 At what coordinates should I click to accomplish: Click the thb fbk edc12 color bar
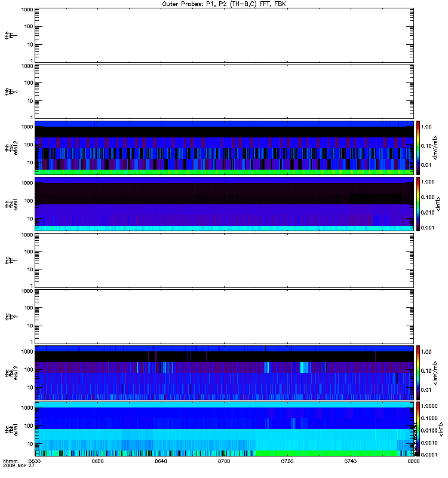418,148
